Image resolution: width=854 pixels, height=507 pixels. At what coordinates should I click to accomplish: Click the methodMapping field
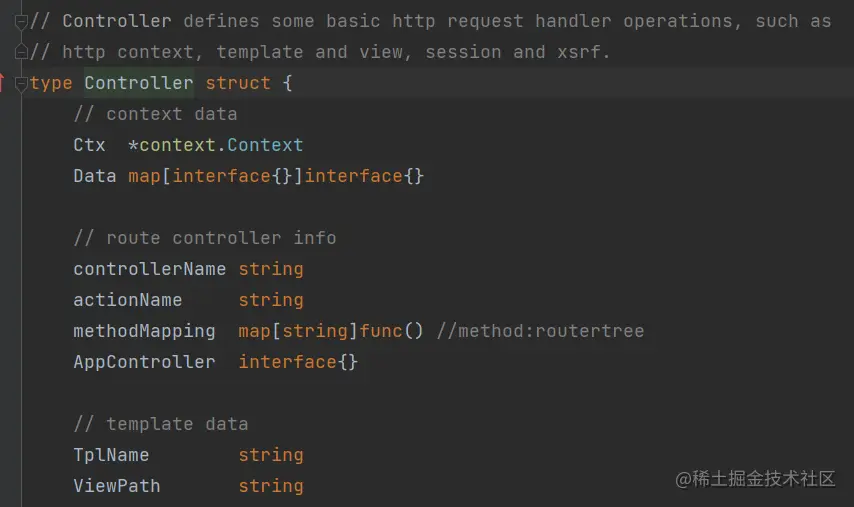tap(144, 331)
